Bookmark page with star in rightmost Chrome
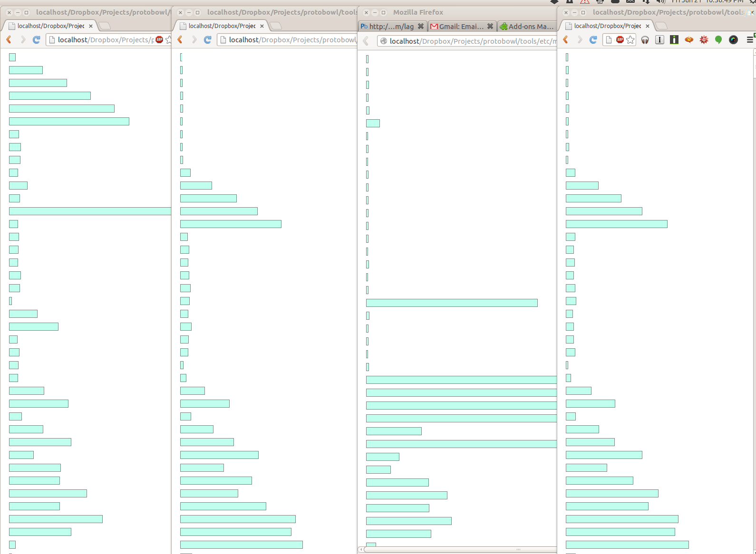Image resolution: width=756 pixels, height=554 pixels. click(x=630, y=40)
